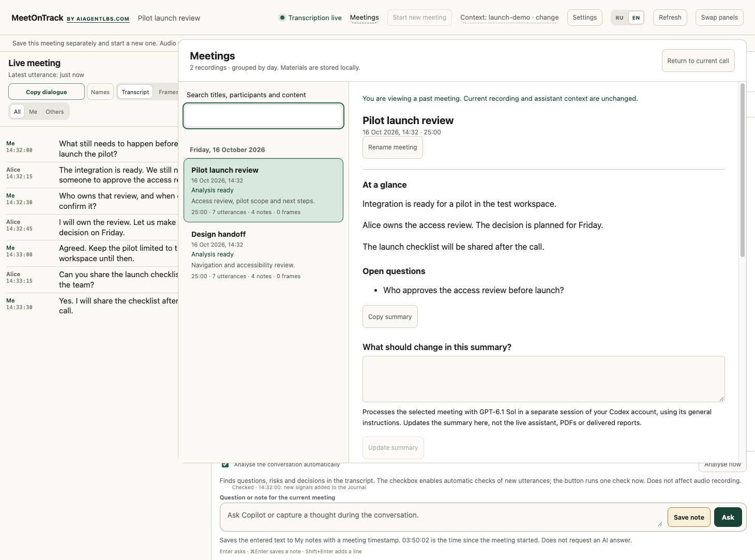Focus the Ask Copilot note field
The image size is (755, 560).
tap(444, 517)
